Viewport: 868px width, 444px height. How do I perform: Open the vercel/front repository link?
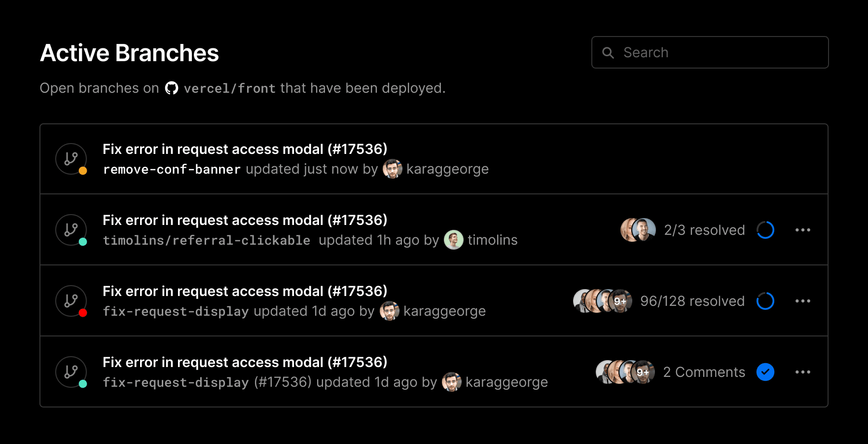point(229,88)
